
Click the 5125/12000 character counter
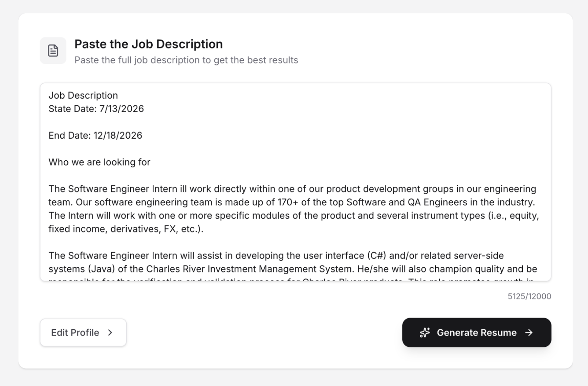click(529, 296)
